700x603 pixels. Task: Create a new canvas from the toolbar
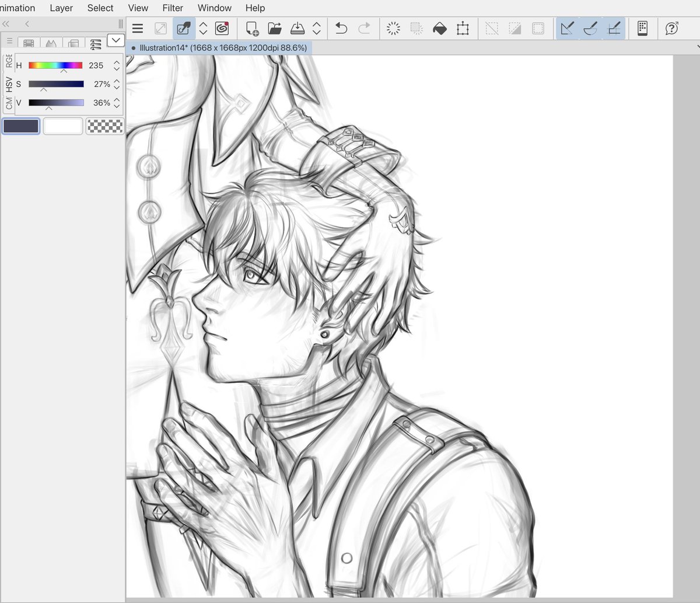[252, 28]
